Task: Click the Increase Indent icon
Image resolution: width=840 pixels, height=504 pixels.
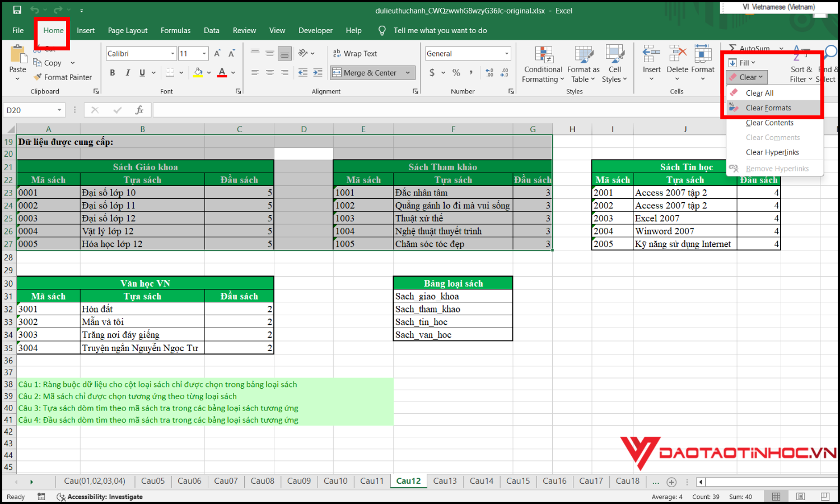Action: pyautogui.click(x=318, y=73)
